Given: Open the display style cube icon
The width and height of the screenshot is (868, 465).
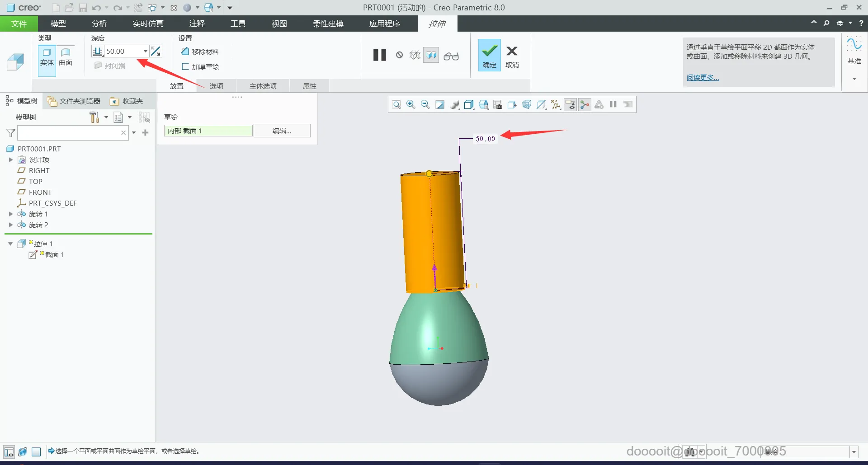Looking at the screenshot, I should tap(469, 105).
